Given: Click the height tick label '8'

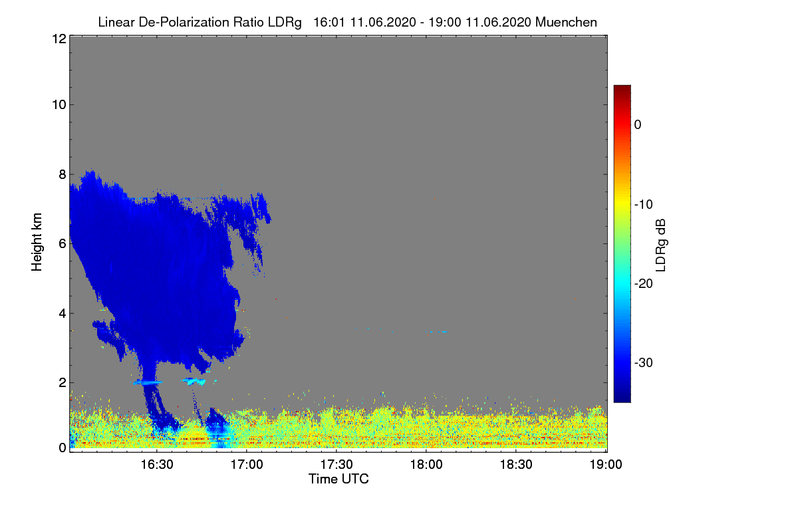Looking at the screenshot, I should 61,174.
